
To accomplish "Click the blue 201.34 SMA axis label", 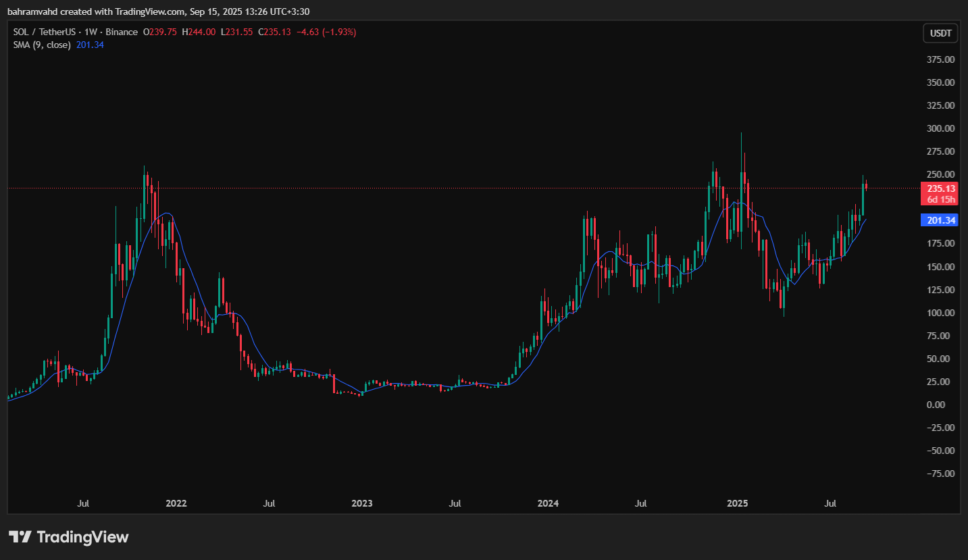I will (940, 220).
